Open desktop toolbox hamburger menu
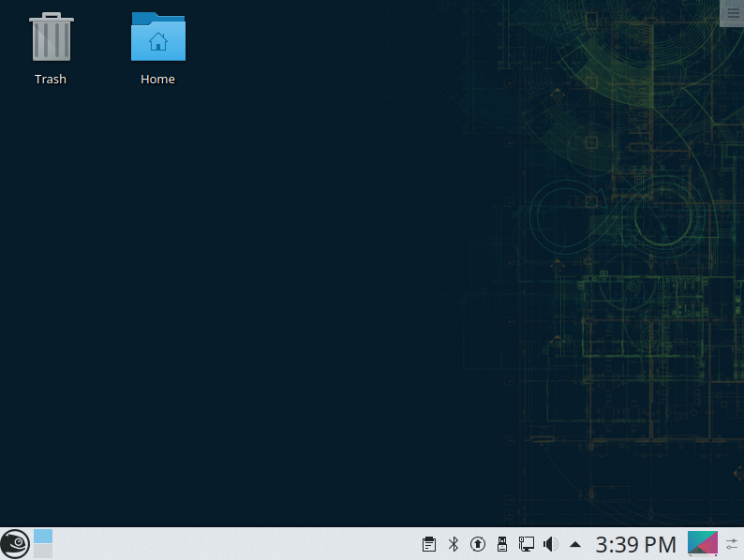 733,12
